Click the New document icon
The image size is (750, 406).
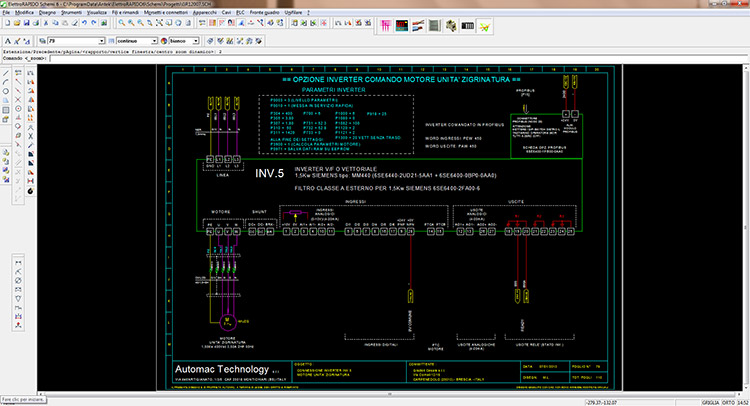click(x=7, y=23)
